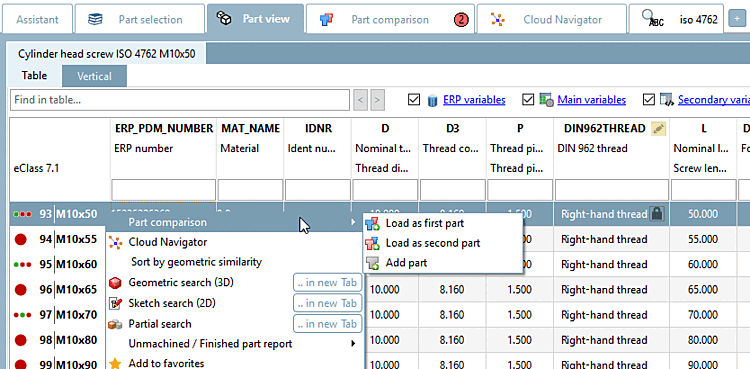The image size is (750, 369).
Task: Click the Add to favorites star icon
Action: [x=115, y=364]
